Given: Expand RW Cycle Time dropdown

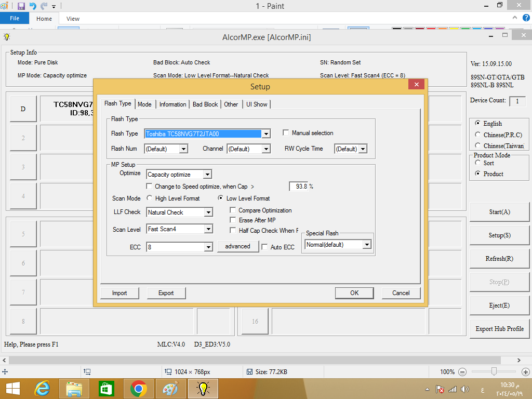Looking at the screenshot, I should tap(363, 149).
